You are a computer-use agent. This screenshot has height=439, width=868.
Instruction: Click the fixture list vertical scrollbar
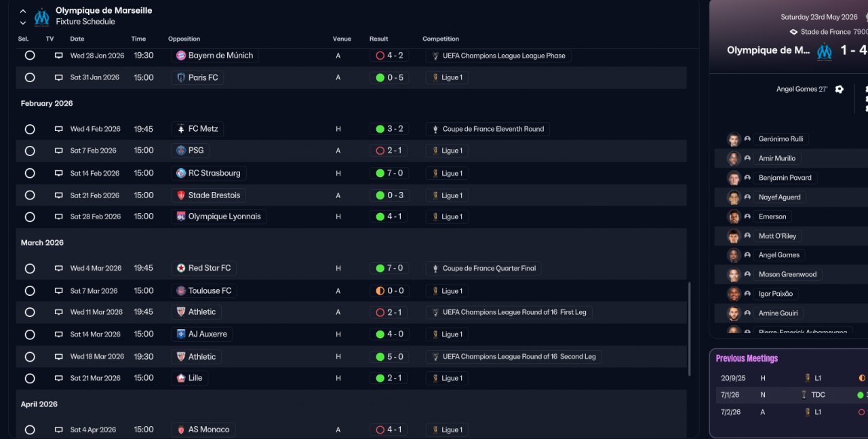coord(690,329)
